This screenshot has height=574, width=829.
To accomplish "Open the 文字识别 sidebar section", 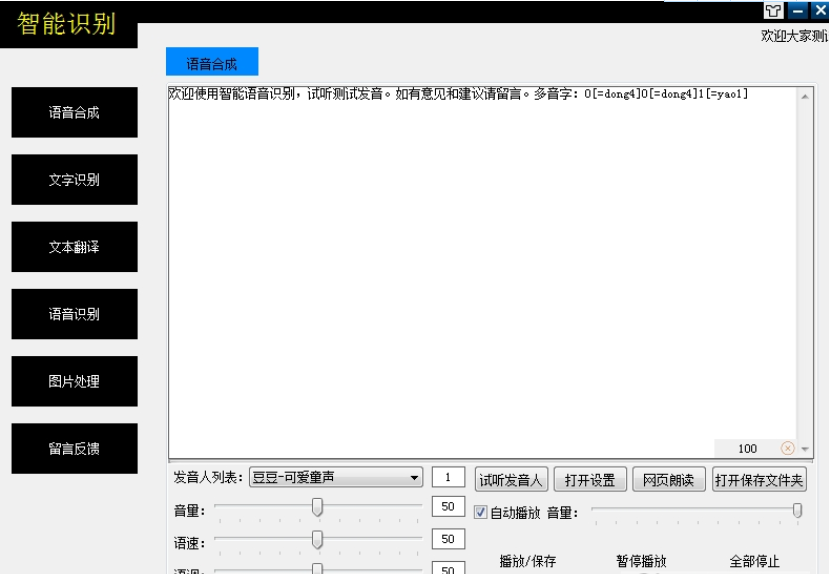I will (x=75, y=180).
